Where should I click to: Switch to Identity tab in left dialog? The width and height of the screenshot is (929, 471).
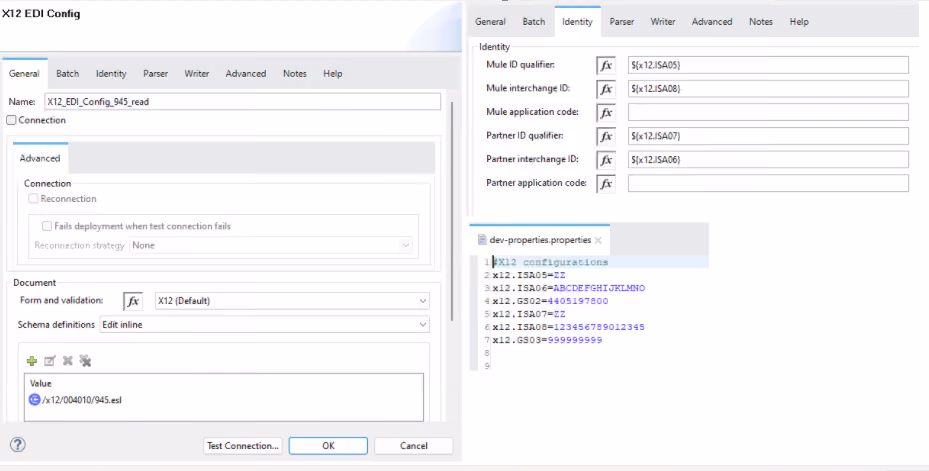point(111,73)
